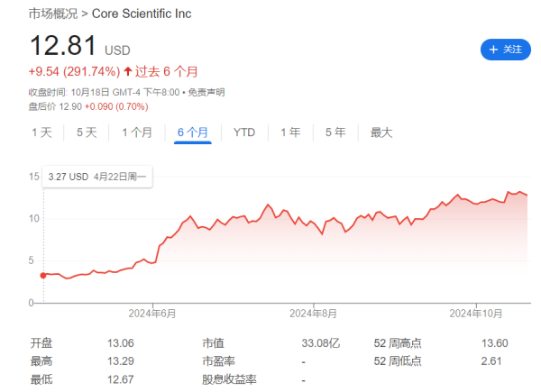Select the 1 天 range tab
Screen dimensions: 541x392
(x=41, y=132)
